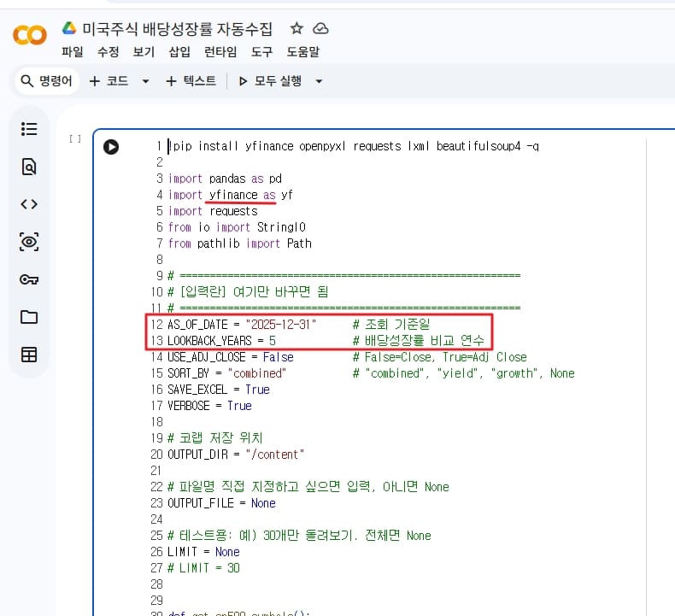Screen dimensions: 675x616
Task: Add a code cell with + 코드
Action: pyautogui.click(x=109, y=81)
